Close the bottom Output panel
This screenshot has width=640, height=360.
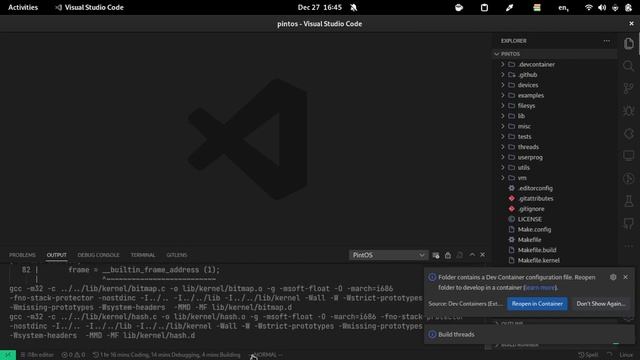click(x=482, y=255)
